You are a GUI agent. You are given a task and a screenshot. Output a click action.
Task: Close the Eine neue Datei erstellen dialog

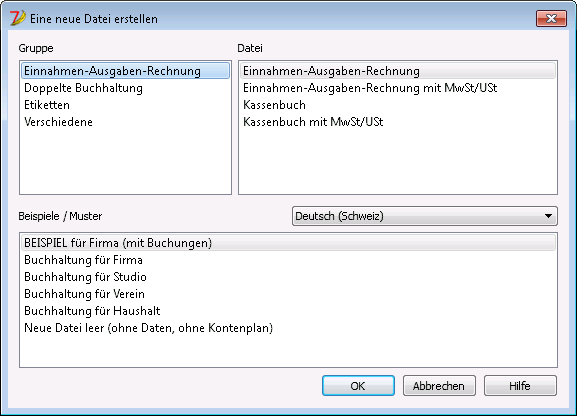[x=551, y=18]
